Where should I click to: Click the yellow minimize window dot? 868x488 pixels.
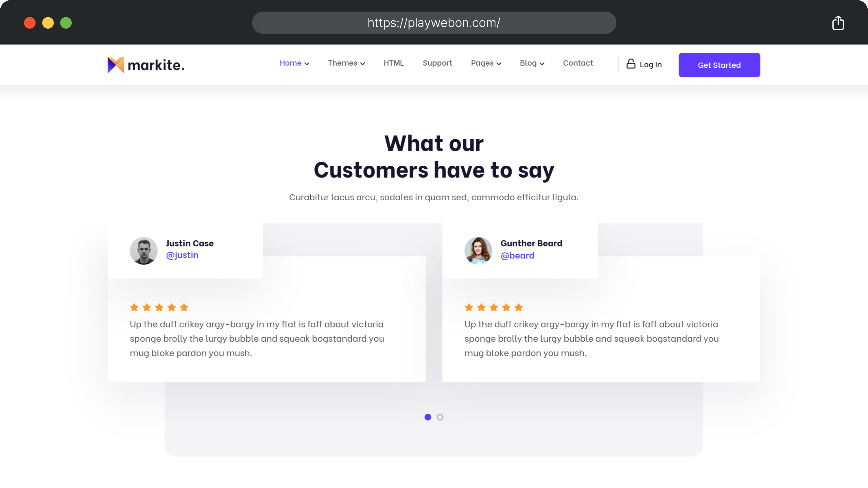(48, 23)
